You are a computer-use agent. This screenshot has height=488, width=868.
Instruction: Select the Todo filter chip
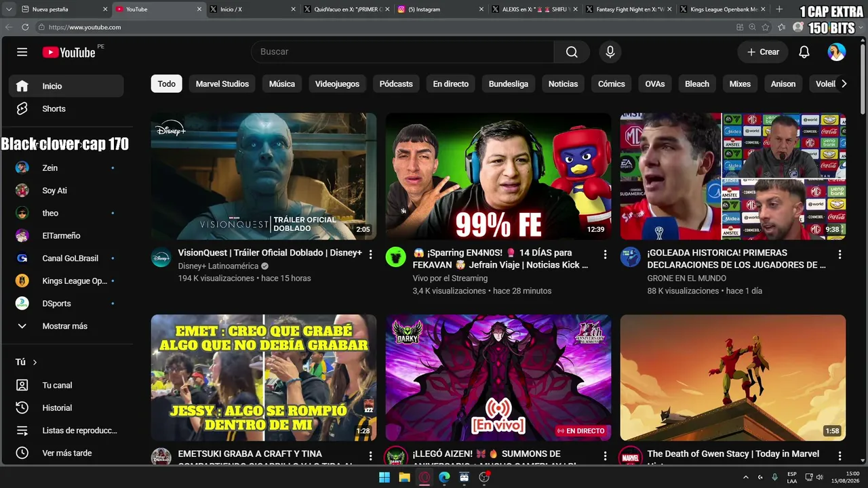[167, 84]
